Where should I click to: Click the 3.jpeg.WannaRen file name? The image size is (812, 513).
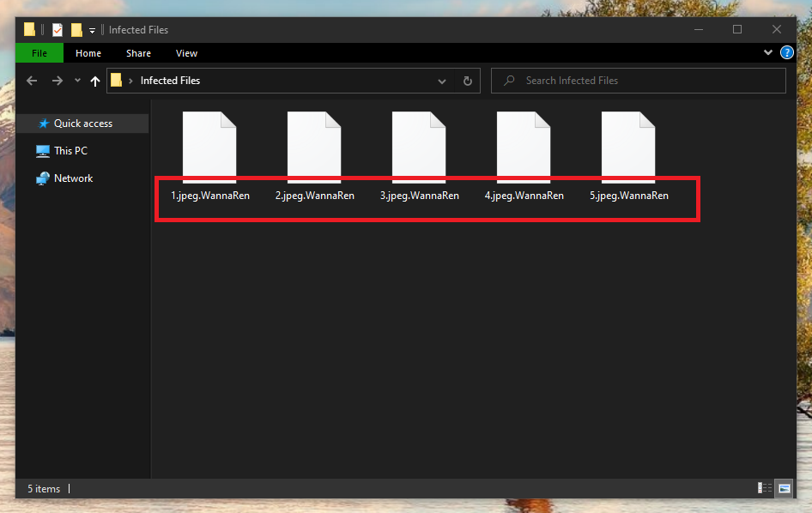(420, 196)
